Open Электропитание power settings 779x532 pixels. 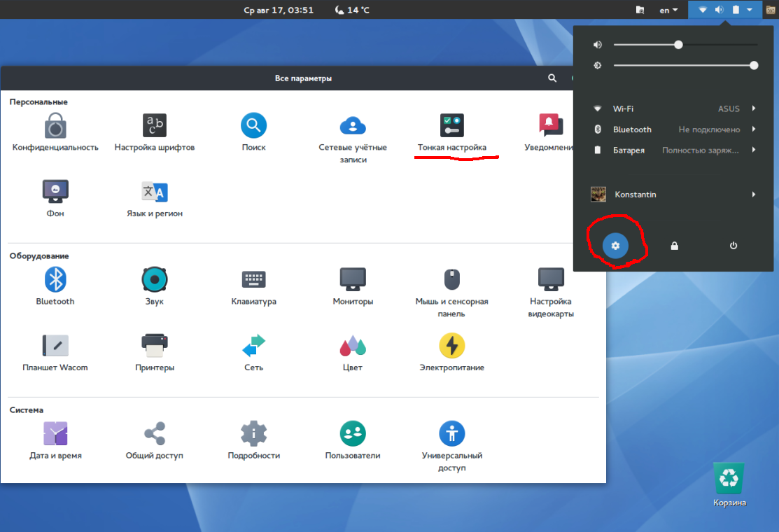451,351
